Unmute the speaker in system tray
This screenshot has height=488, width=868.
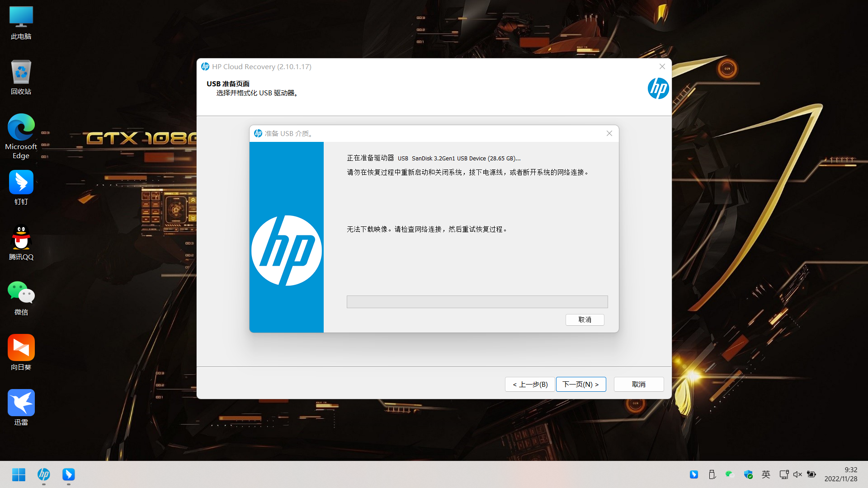(x=797, y=474)
